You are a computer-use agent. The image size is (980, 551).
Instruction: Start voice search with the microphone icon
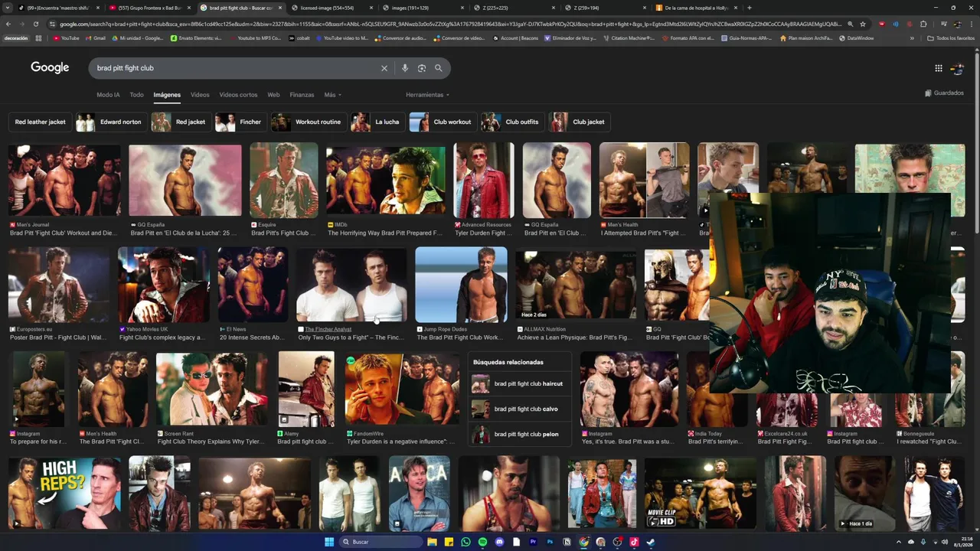pos(405,68)
